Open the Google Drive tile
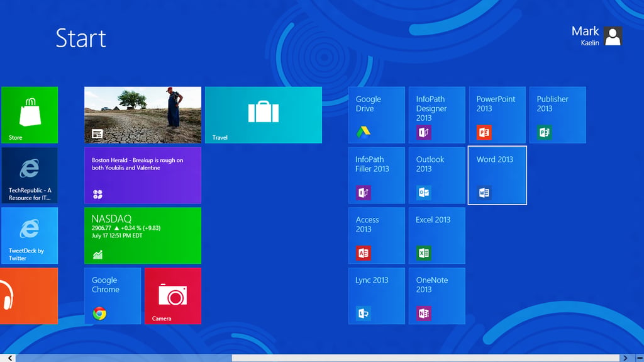 pyautogui.click(x=377, y=115)
